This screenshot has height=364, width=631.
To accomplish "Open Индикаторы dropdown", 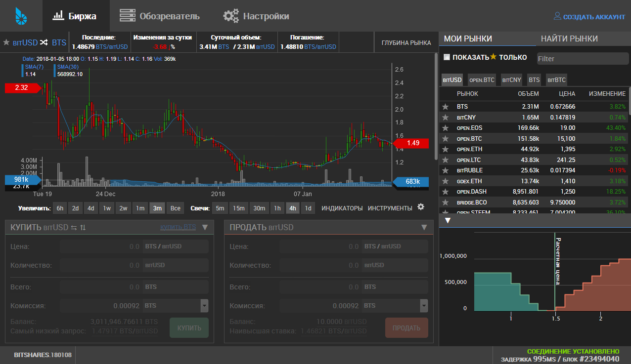I will pos(342,208).
